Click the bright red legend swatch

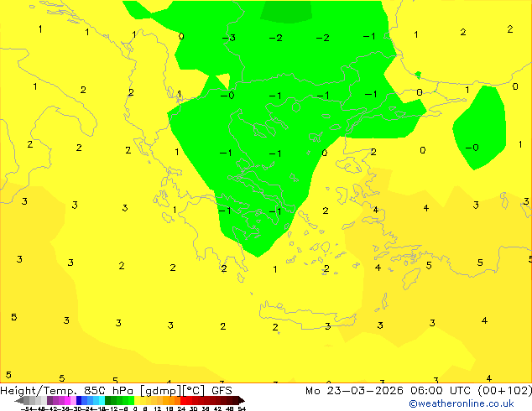184,401
